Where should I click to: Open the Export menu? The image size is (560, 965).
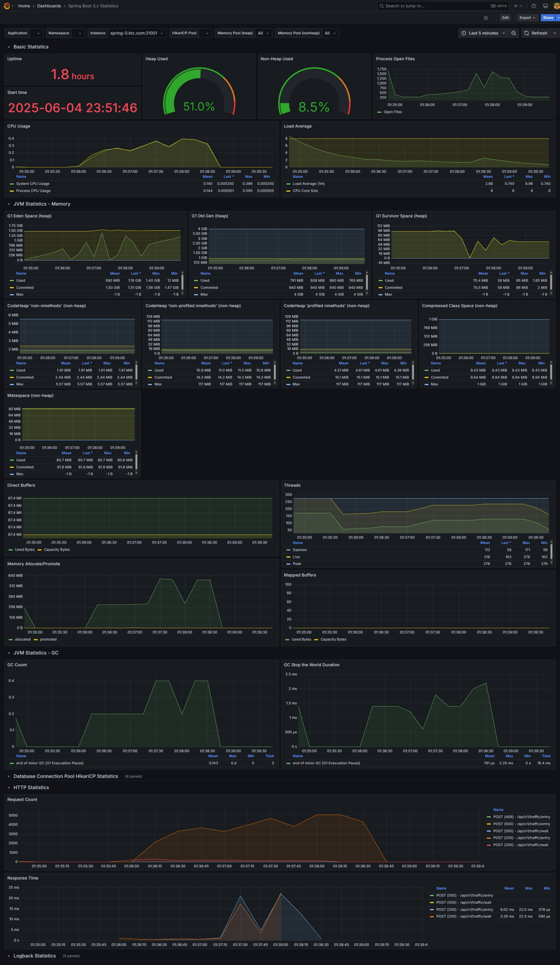(x=527, y=18)
